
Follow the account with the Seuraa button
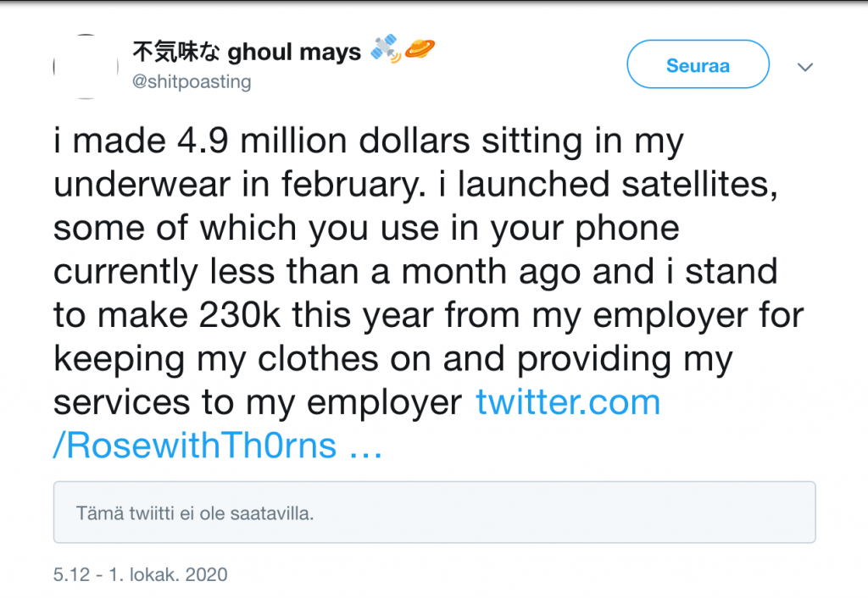click(698, 64)
